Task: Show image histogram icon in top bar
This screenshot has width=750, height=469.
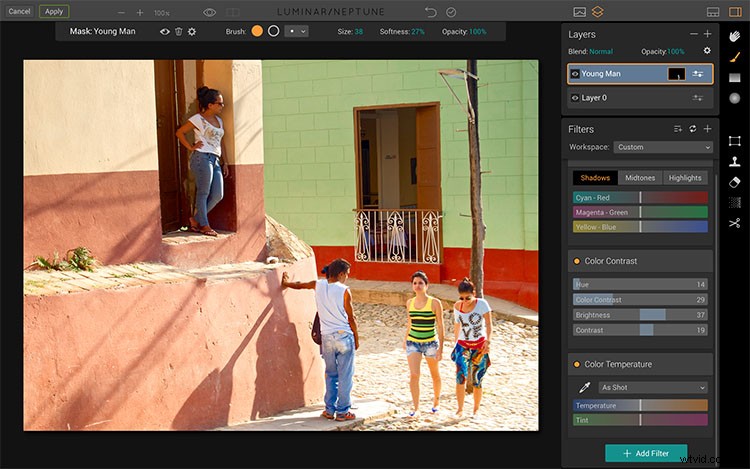Action: point(579,12)
